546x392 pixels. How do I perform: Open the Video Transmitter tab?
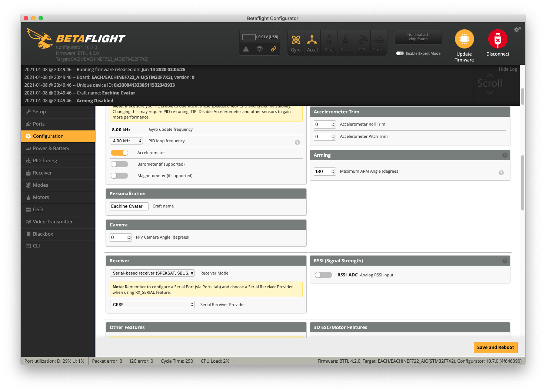point(58,222)
